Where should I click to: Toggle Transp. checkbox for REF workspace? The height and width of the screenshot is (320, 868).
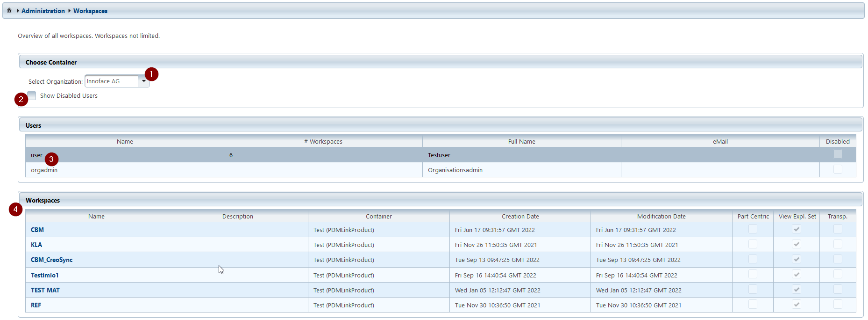(838, 305)
